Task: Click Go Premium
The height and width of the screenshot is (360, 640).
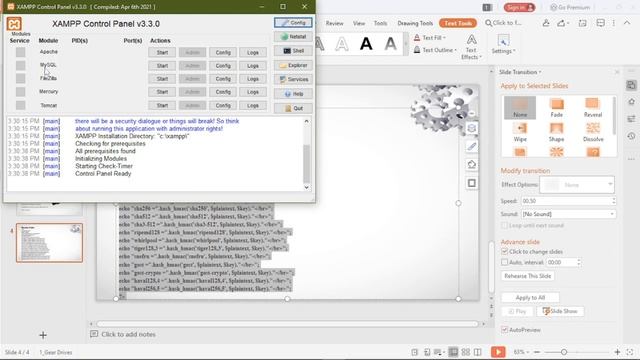Action: [570, 7]
